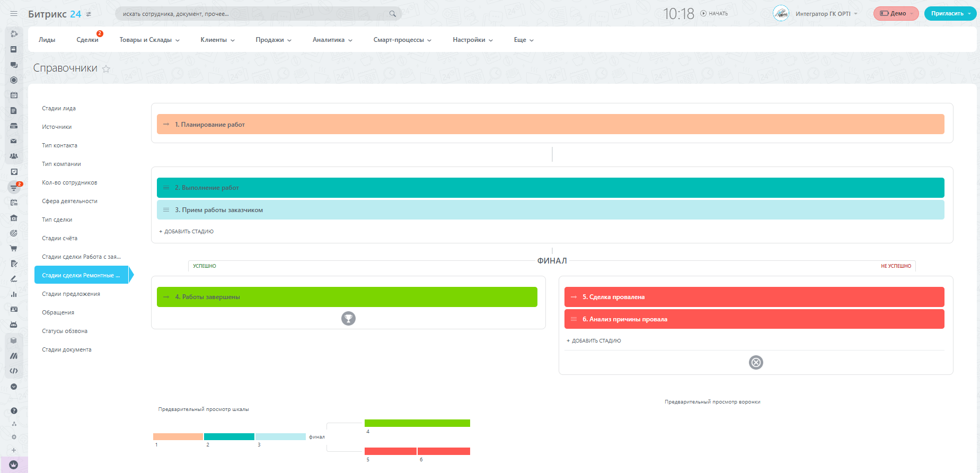
Task: Click the green stage bar Работы завершены
Action: pos(347,297)
